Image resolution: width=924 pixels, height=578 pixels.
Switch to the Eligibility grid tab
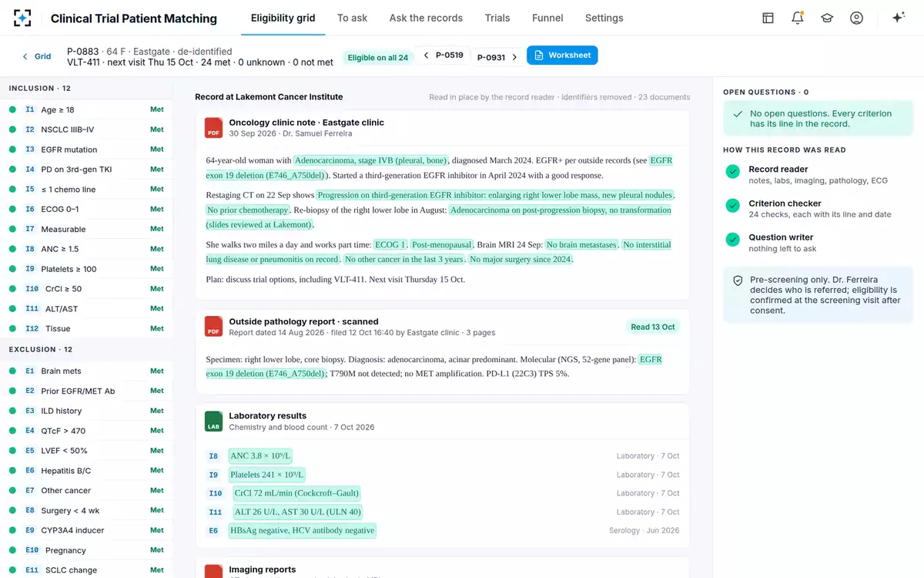(x=283, y=18)
